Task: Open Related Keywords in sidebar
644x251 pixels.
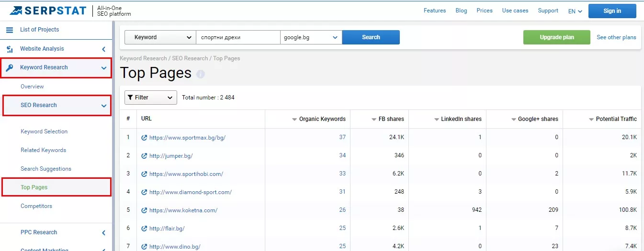Action: (x=44, y=150)
